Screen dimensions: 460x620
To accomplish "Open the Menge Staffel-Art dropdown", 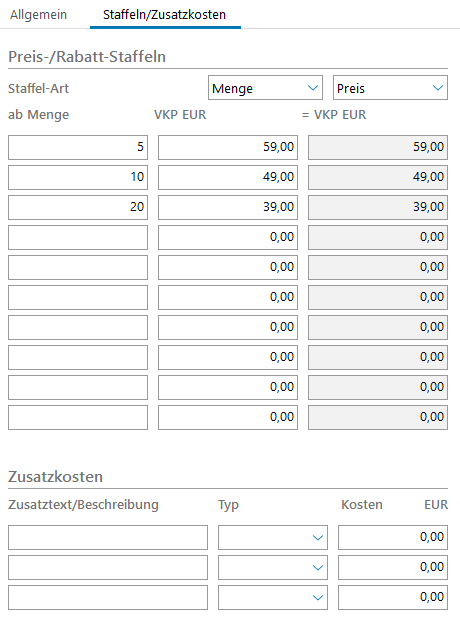I will point(265,88).
